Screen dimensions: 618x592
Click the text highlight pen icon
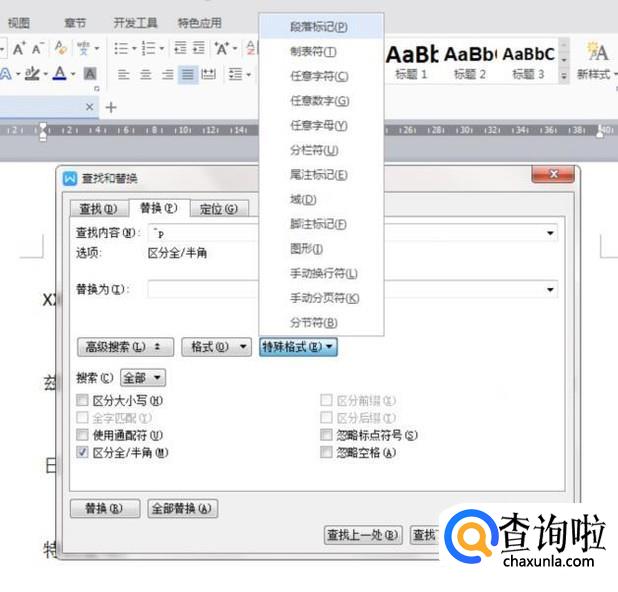click(x=32, y=73)
